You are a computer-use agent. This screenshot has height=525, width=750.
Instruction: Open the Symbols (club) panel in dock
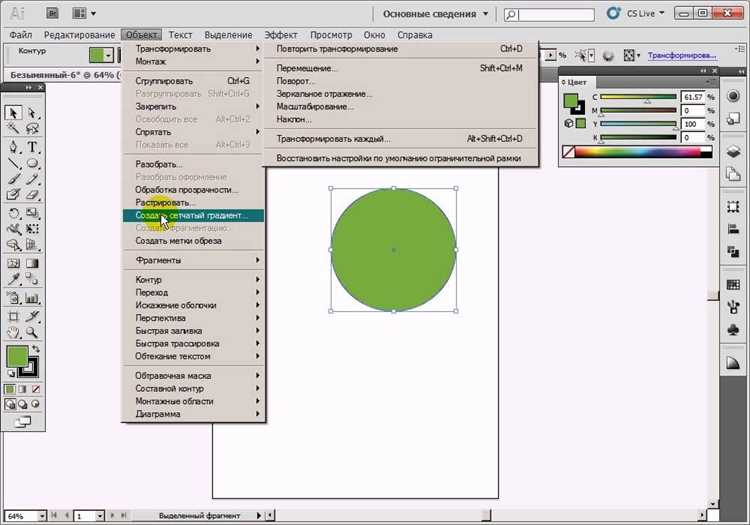[733, 329]
